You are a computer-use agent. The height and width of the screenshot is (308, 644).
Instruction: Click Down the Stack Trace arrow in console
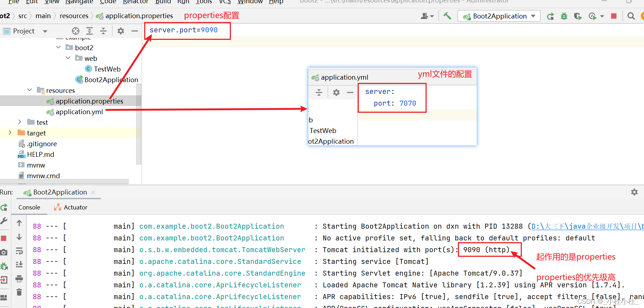(19, 237)
